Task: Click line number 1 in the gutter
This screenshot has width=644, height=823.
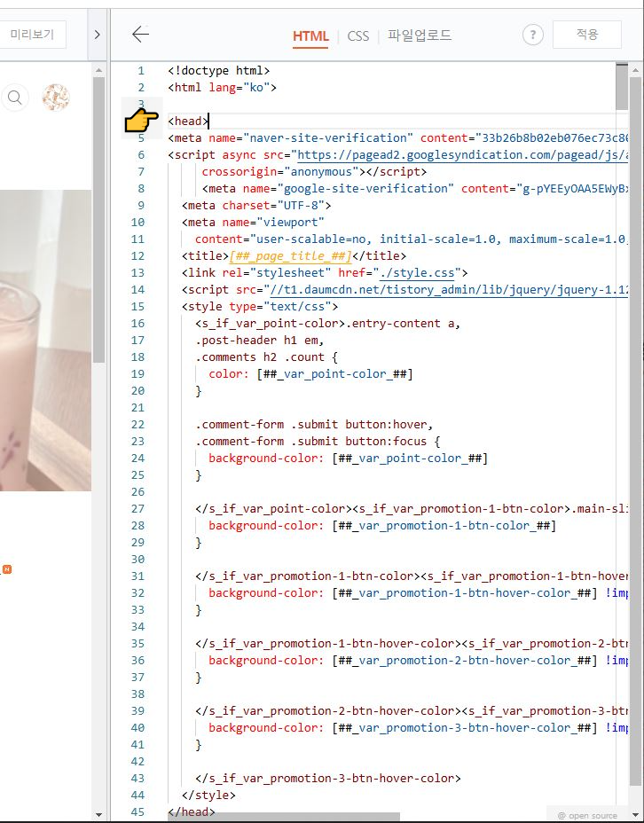Action: coord(141,70)
